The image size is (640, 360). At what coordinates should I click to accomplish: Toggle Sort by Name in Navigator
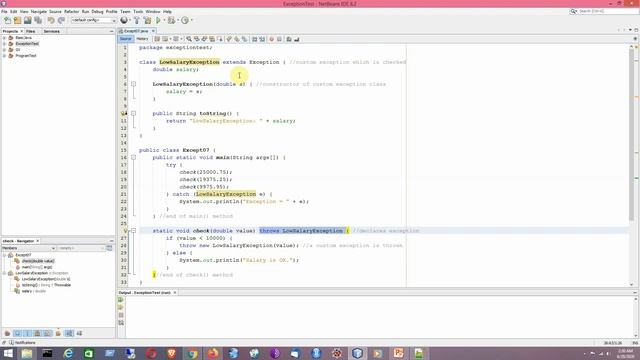coord(69,333)
